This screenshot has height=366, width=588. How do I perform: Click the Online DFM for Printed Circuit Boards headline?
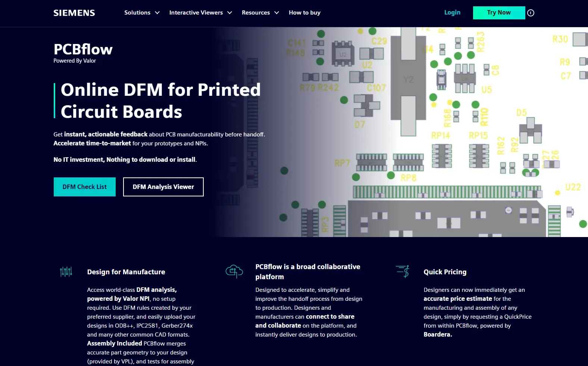click(160, 101)
